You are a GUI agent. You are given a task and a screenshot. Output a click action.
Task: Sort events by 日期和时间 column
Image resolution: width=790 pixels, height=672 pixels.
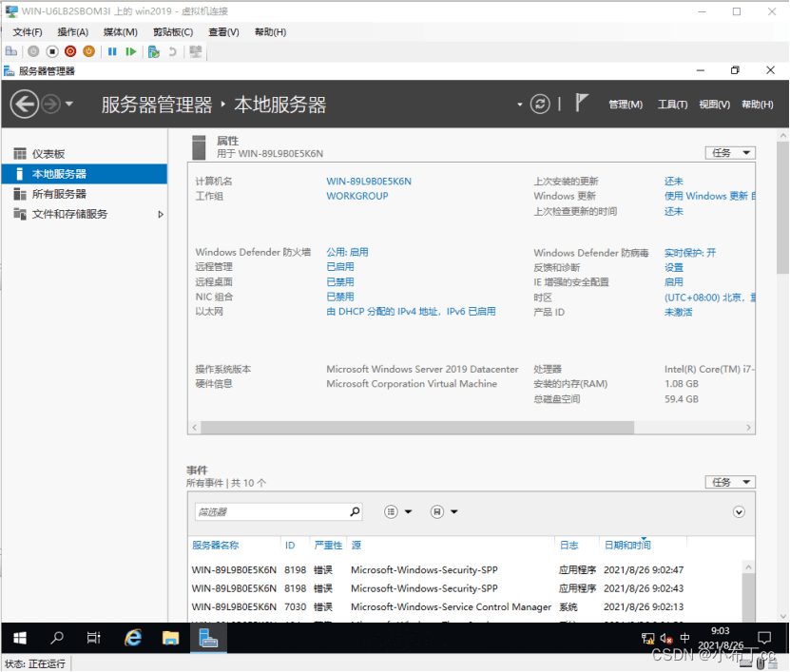pyautogui.click(x=627, y=545)
